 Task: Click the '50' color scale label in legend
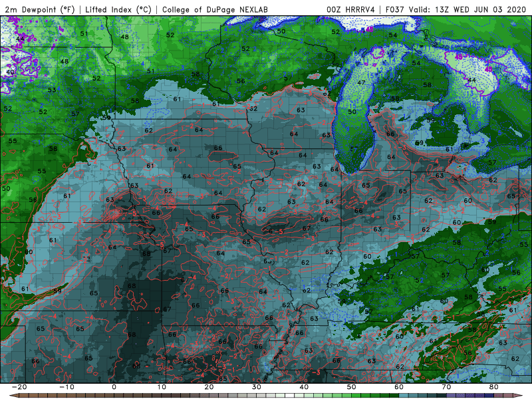pos(352,387)
